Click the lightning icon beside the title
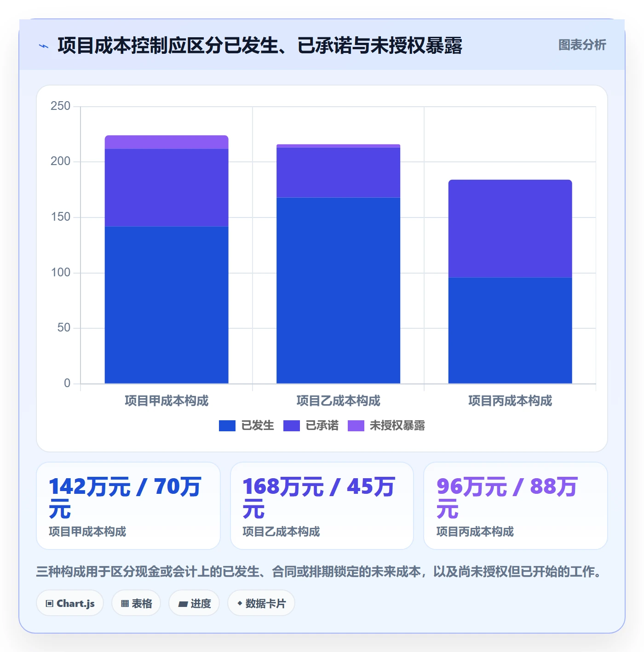 coord(44,46)
